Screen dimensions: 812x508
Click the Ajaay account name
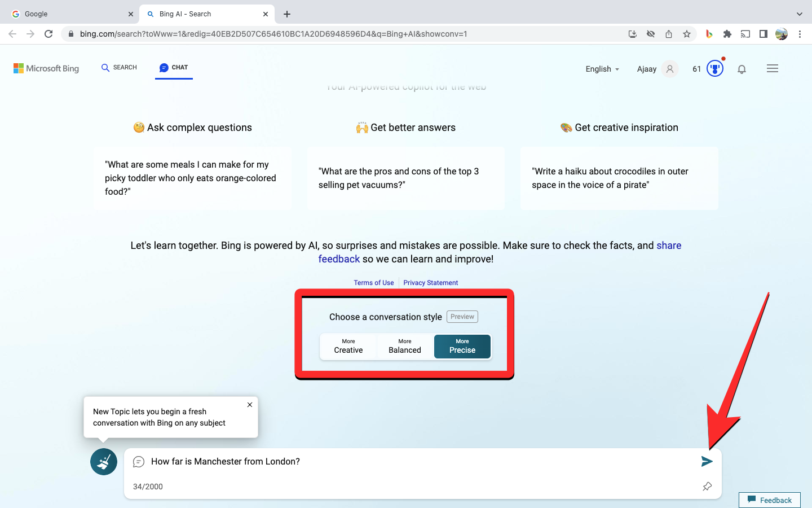click(x=647, y=69)
